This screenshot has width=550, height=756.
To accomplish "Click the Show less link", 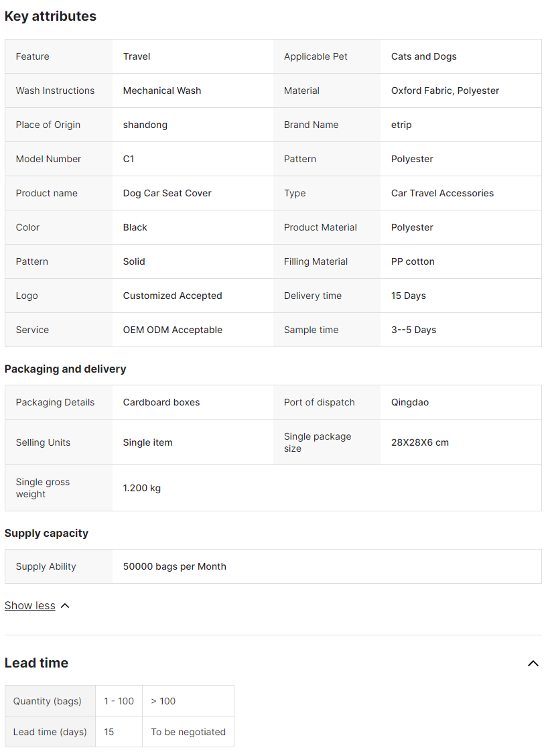I will (30, 606).
